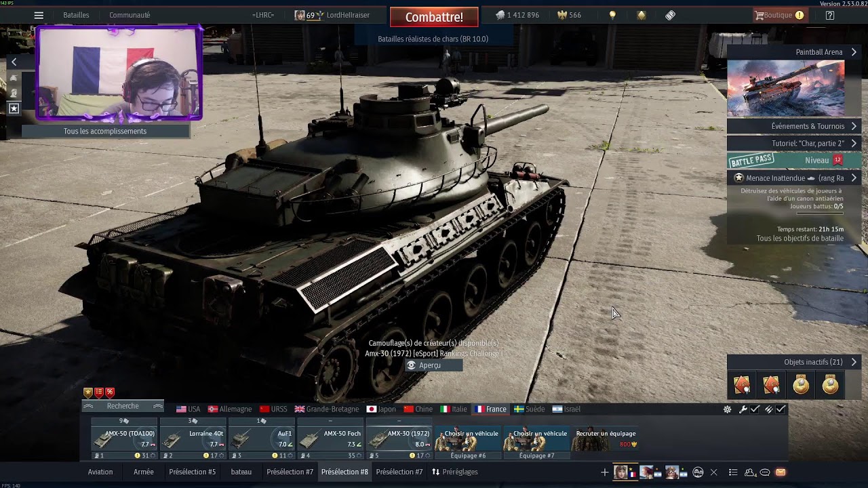Select Israël nation tab

(567, 409)
